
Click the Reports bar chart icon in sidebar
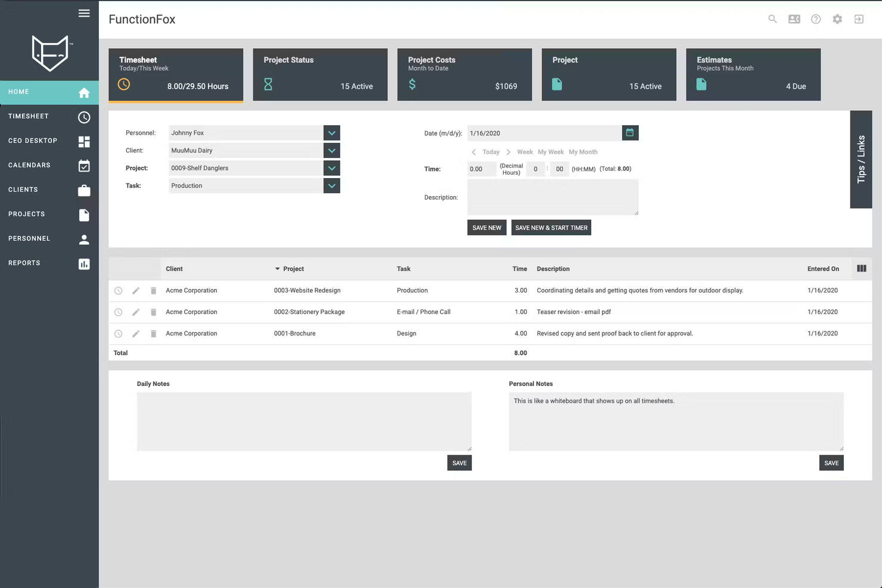click(84, 263)
